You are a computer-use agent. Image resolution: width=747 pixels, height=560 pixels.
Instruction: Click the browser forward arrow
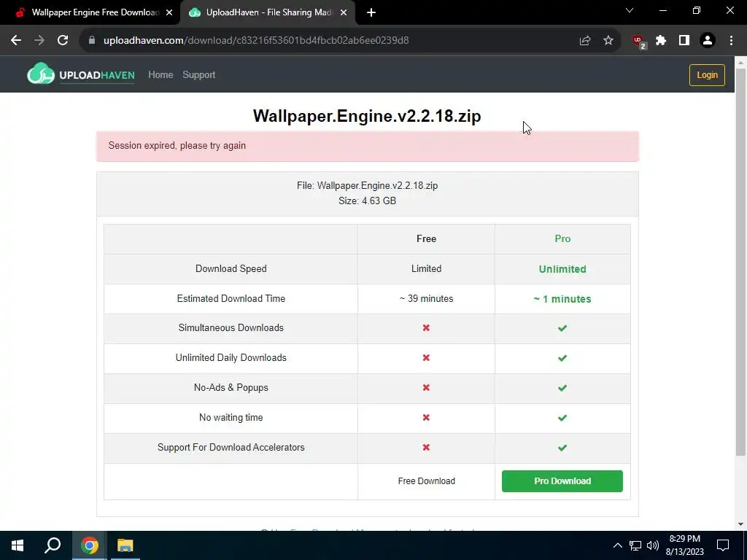tap(39, 41)
